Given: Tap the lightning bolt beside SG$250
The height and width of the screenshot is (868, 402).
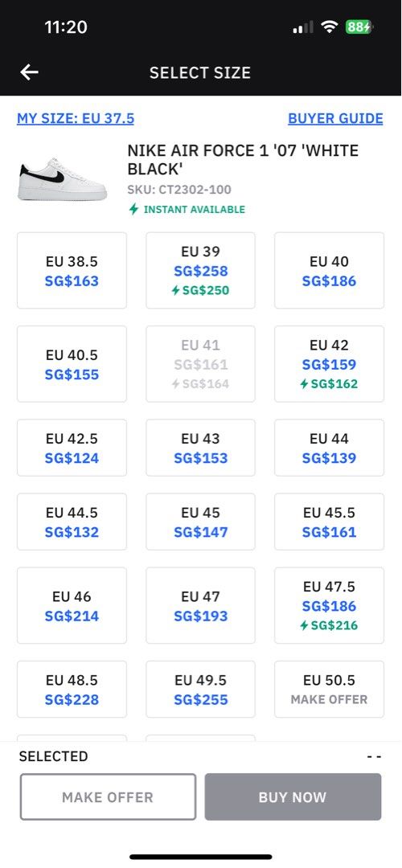Looking at the screenshot, I should point(175,291).
